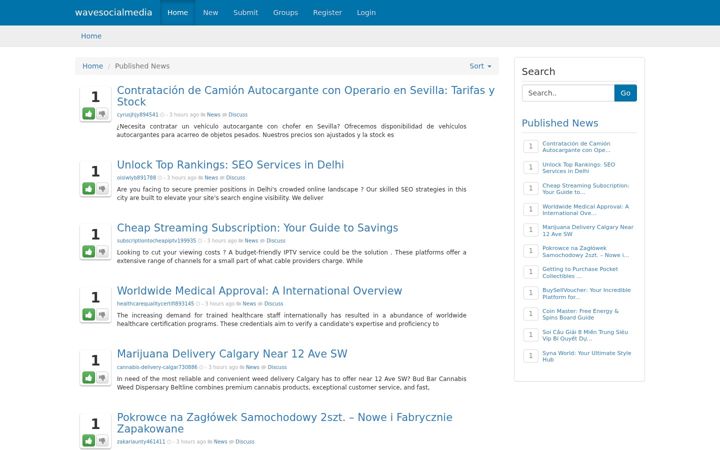Downvote the Unlock Top Rankings SEO post
The image size is (720, 450).
click(x=102, y=188)
